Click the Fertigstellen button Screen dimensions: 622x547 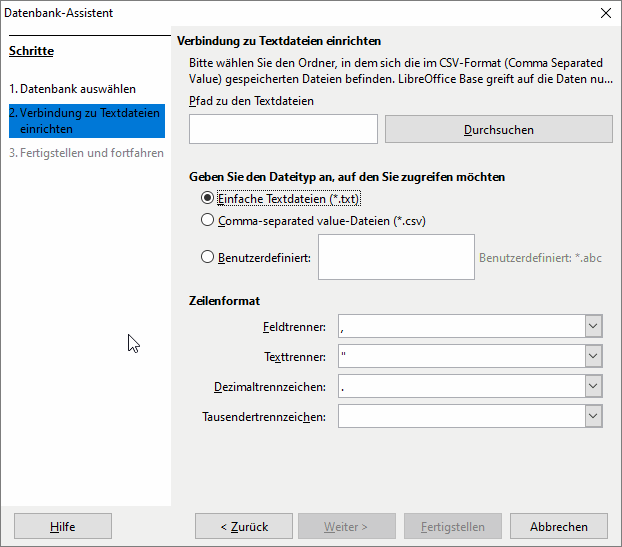pyautogui.click(x=453, y=526)
